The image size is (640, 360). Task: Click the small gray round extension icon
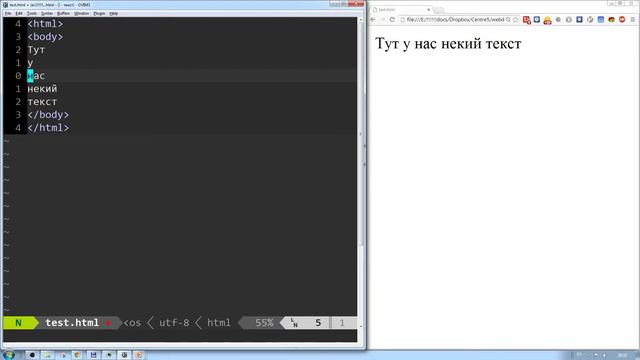coord(558,20)
